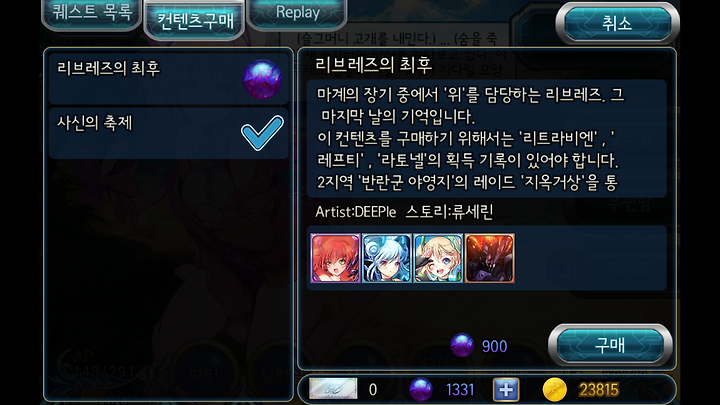Click the plus icon to add gems
This screenshot has width=720, height=405.
506,390
